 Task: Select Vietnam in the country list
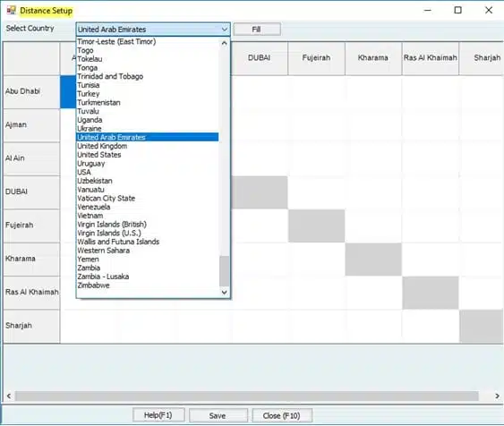(90, 216)
